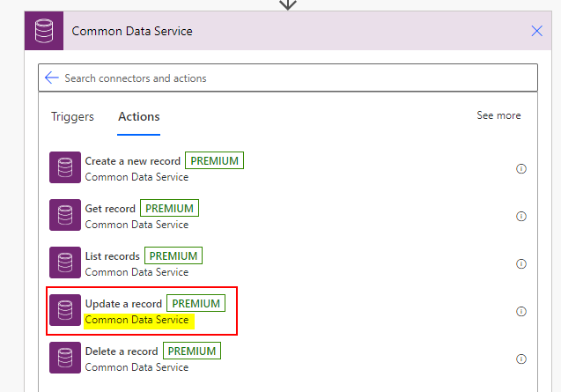Viewport: 561px width, 392px height.
Task: Show info for List records action
Action: click(521, 263)
